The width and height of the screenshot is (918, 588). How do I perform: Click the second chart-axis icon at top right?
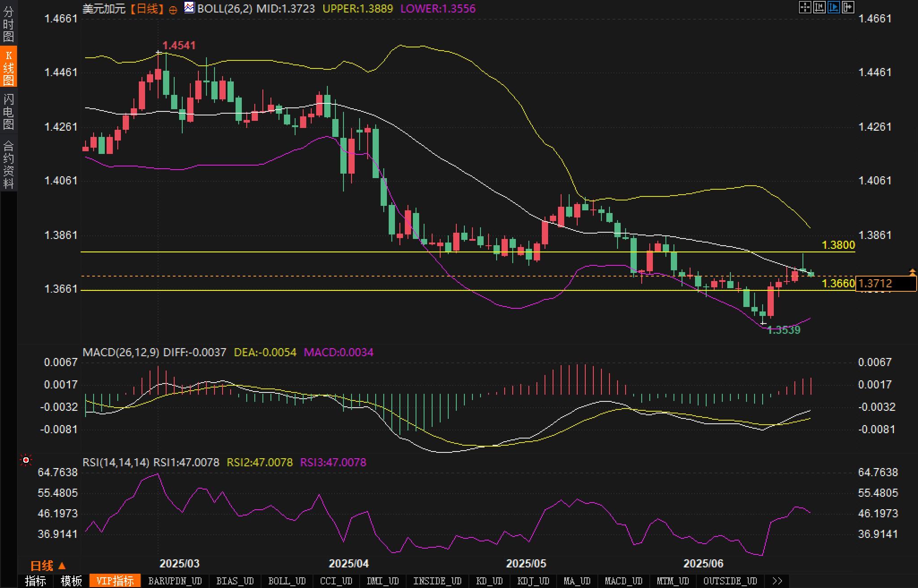pyautogui.click(x=819, y=7)
